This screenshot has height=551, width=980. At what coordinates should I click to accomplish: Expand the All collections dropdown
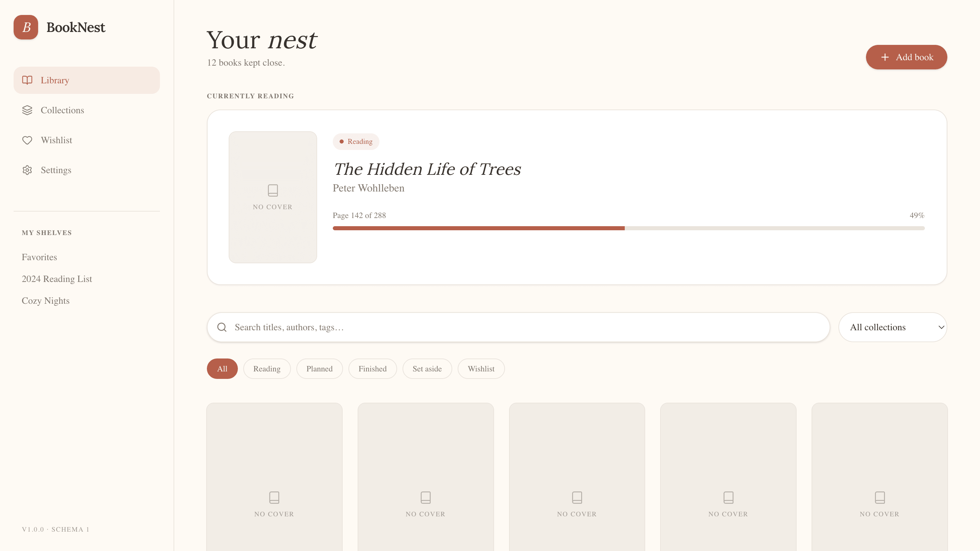pyautogui.click(x=893, y=328)
